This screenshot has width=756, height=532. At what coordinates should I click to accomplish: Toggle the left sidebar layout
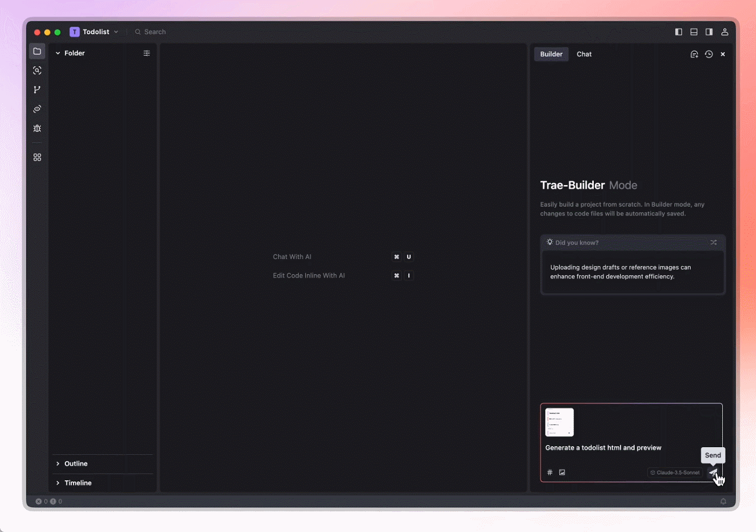pos(679,32)
